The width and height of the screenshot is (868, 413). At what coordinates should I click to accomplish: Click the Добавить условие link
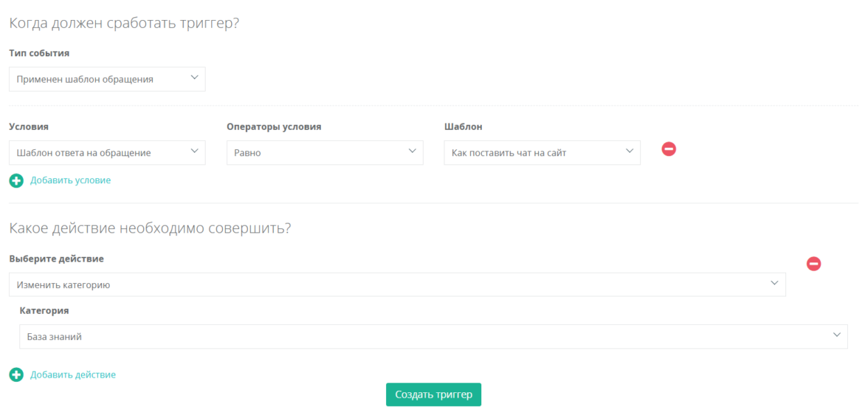[x=71, y=180]
